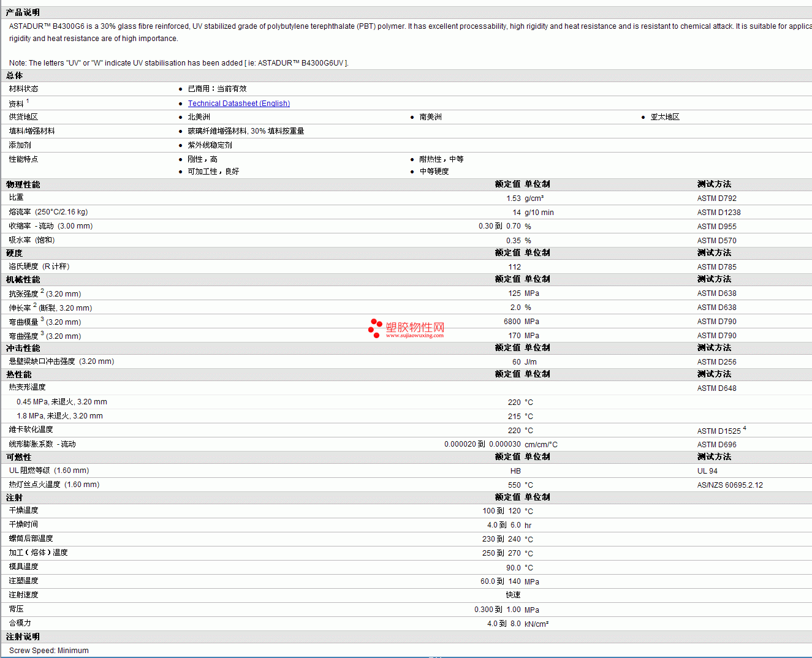This screenshot has height=658, width=812.
Task: Click the Rockwell hardness value 112
Action: tap(515, 267)
